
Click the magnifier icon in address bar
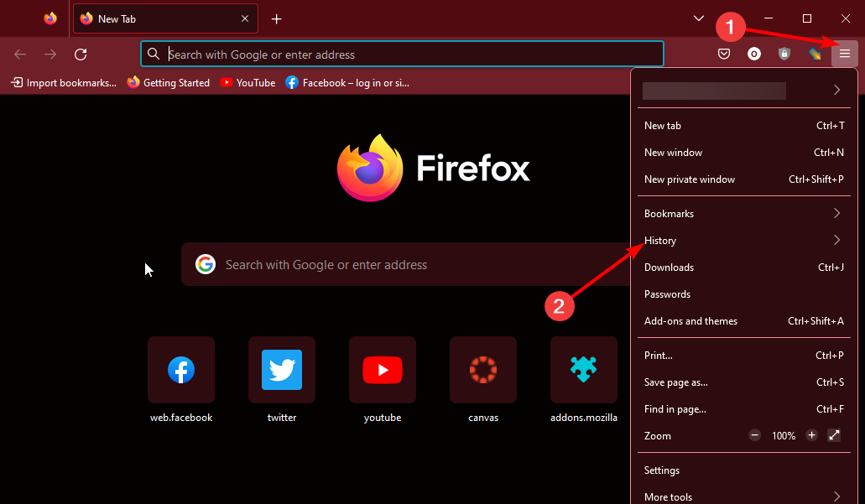(154, 54)
